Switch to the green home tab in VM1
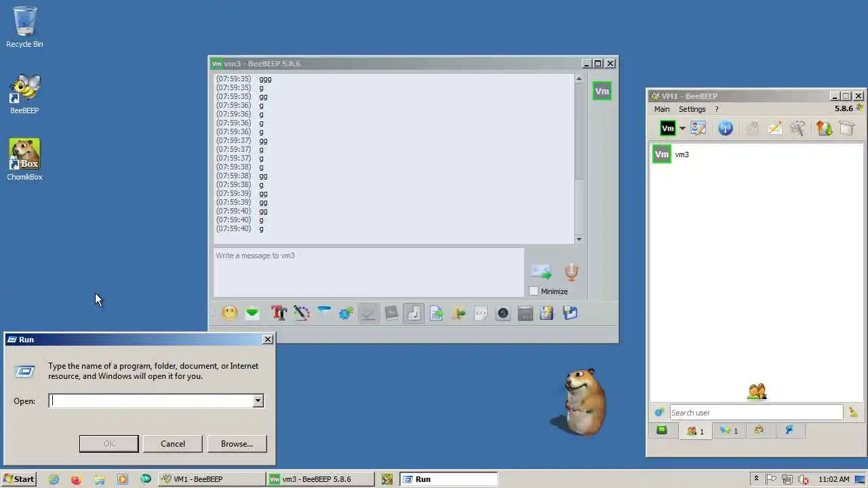Screen dimensions: 868x488 pos(663,430)
